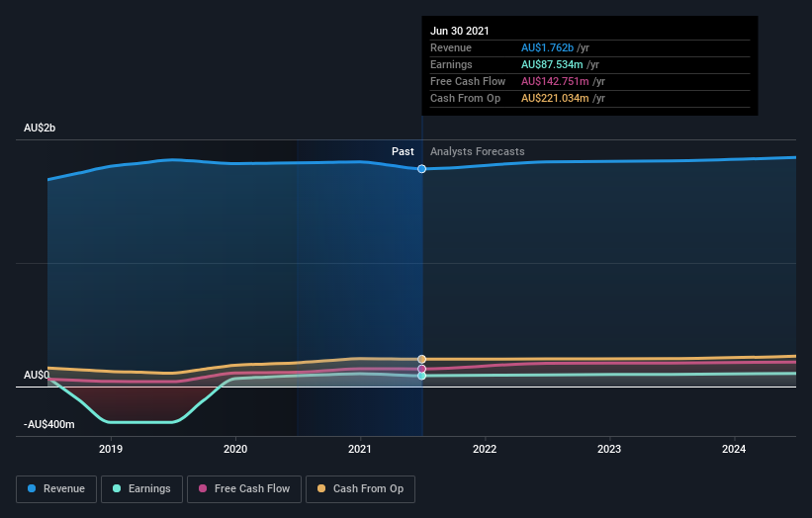Select the Free Cash Flow marker at Jun 2021
This screenshot has height=518, width=812.
pos(422,369)
